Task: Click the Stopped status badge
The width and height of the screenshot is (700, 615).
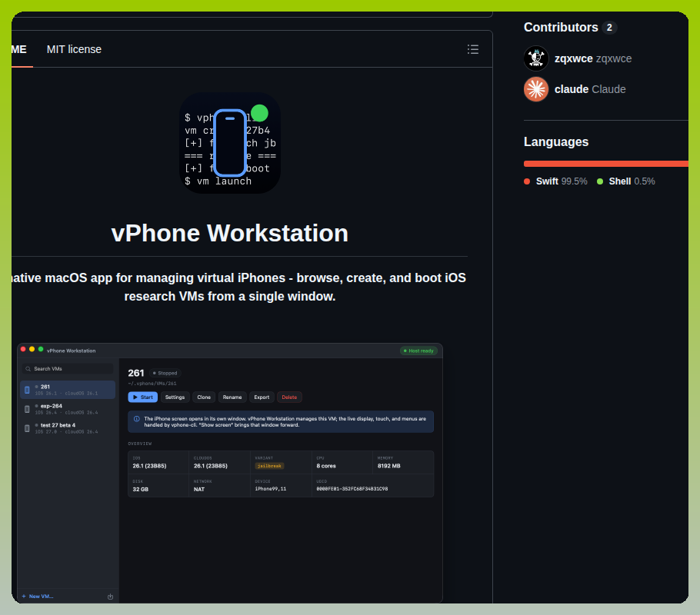Action: click(165, 373)
